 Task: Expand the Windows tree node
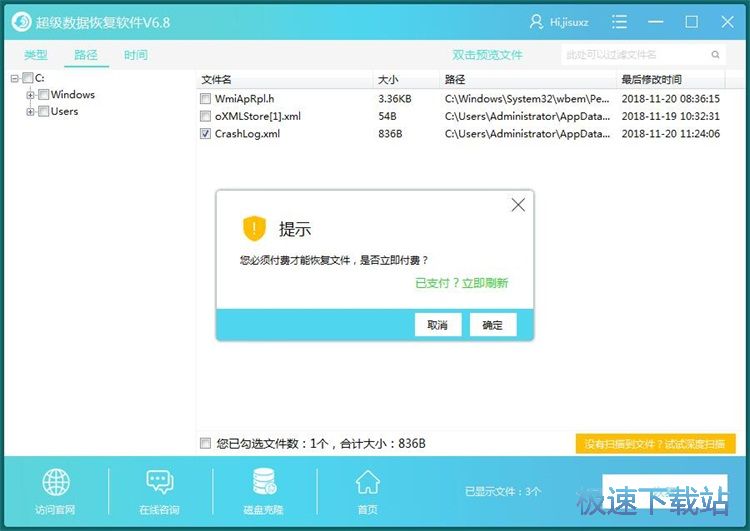(31, 95)
